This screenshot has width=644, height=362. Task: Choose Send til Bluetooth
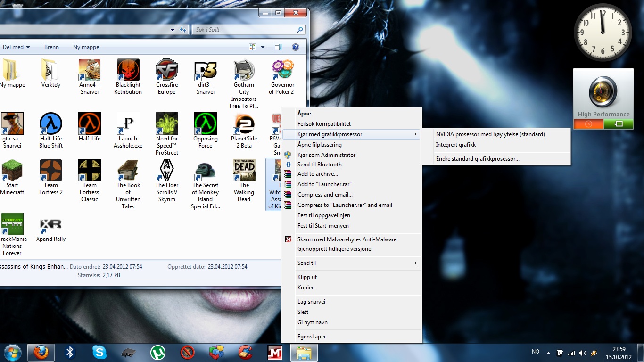point(352,165)
